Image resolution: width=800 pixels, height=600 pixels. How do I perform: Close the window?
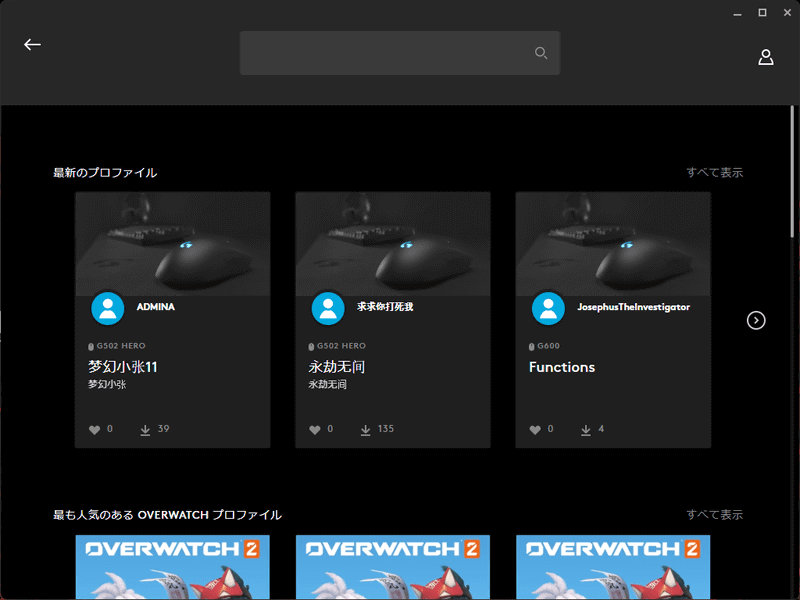point(787,13)
